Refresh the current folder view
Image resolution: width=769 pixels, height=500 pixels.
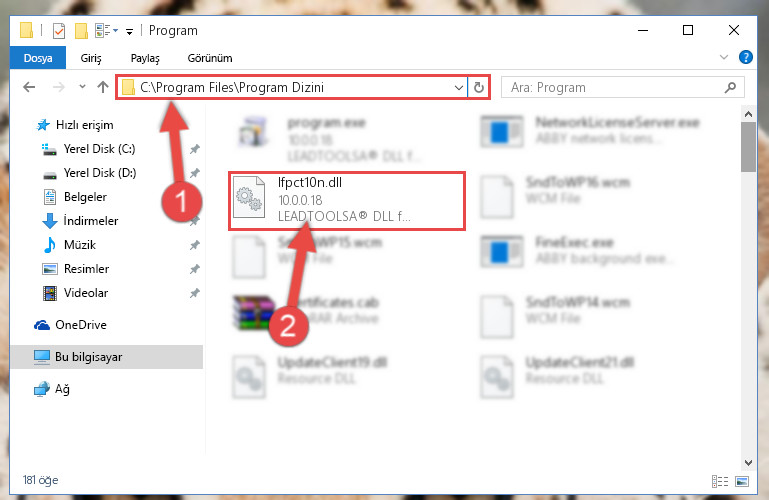(x=479, y=87)
